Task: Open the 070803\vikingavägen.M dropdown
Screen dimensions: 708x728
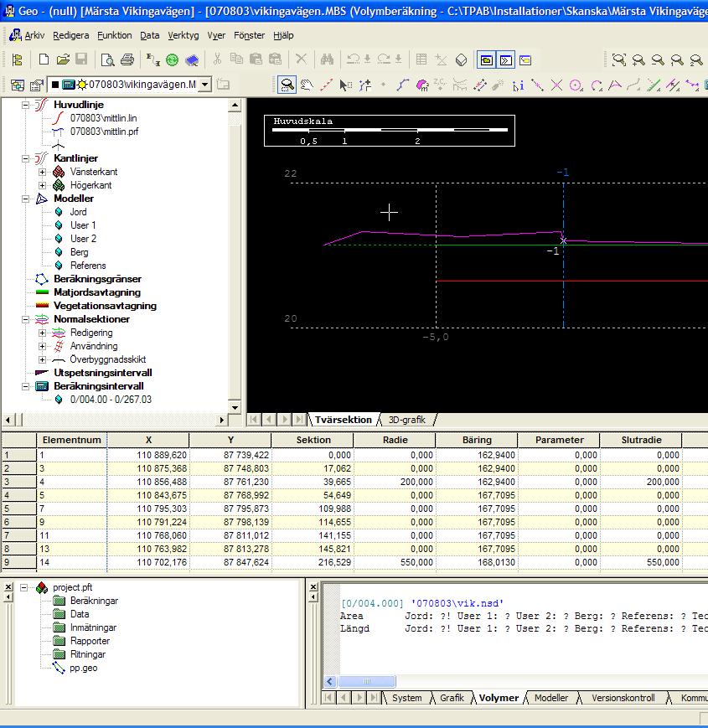Action: tap(204, 85)
